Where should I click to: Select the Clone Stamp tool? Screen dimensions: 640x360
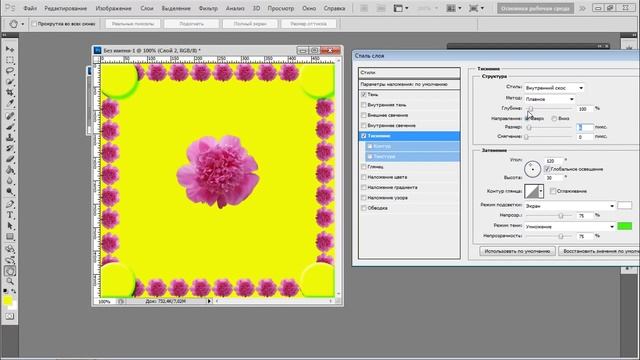(10, 138)
